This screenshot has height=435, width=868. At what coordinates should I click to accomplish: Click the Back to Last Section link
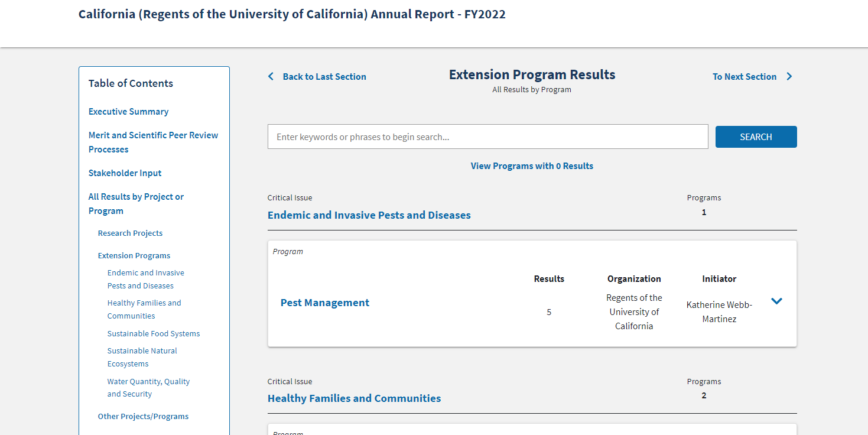click(324, 77)
